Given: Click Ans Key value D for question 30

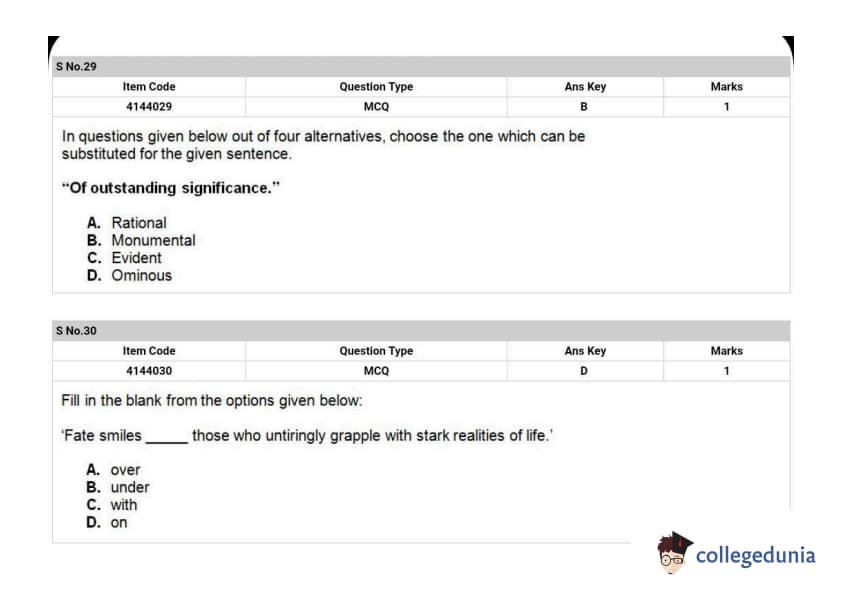Looking at the screenshot, I should tap(584, 371).
